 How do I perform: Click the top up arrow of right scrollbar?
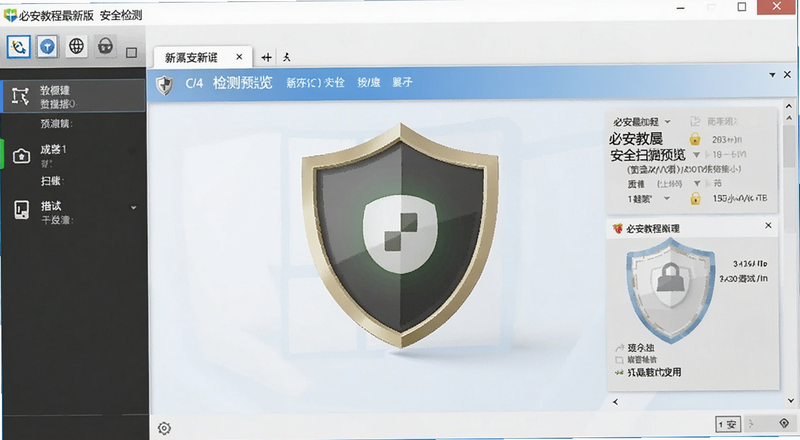coord(789,106)
